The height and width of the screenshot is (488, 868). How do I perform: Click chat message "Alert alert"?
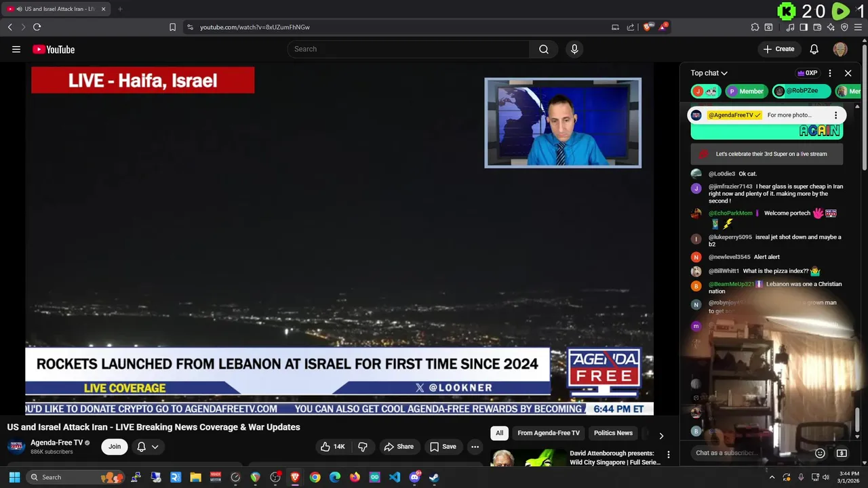(x=767, y=257)
